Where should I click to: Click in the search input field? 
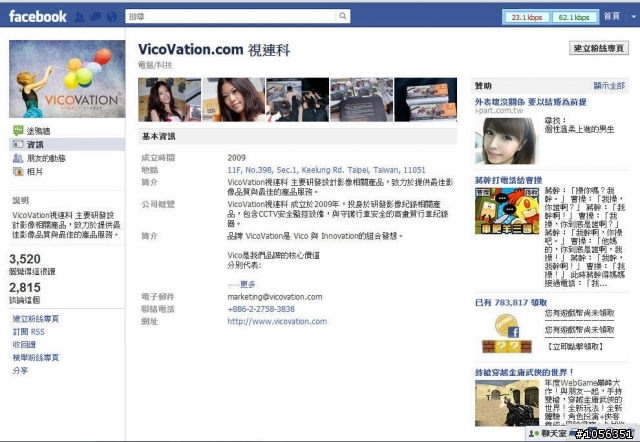[231, 16]
